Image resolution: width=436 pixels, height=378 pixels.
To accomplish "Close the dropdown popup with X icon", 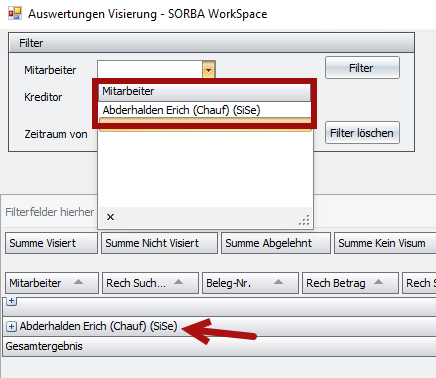I will [110, 217].
